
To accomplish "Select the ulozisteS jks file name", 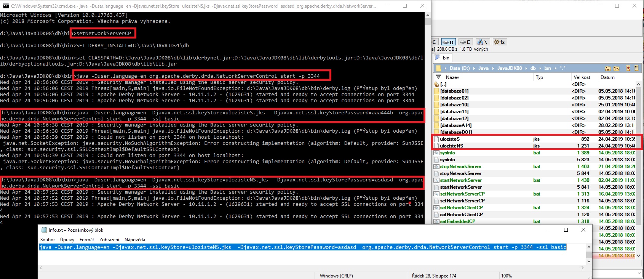I will point(450,139).
